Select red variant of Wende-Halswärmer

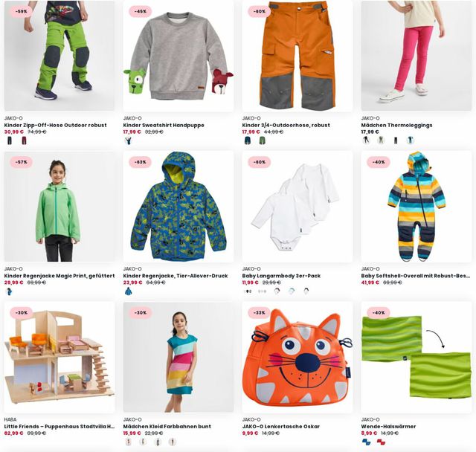tap(381, 442)
